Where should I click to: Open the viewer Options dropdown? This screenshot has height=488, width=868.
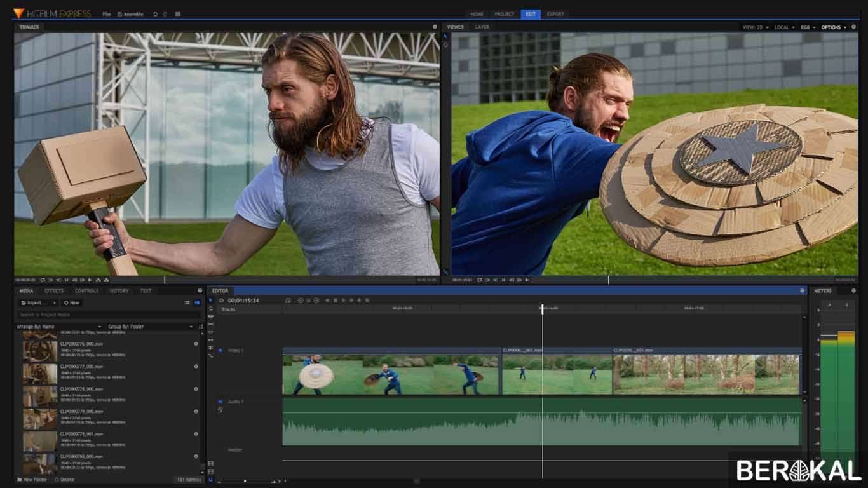[834, 27]
